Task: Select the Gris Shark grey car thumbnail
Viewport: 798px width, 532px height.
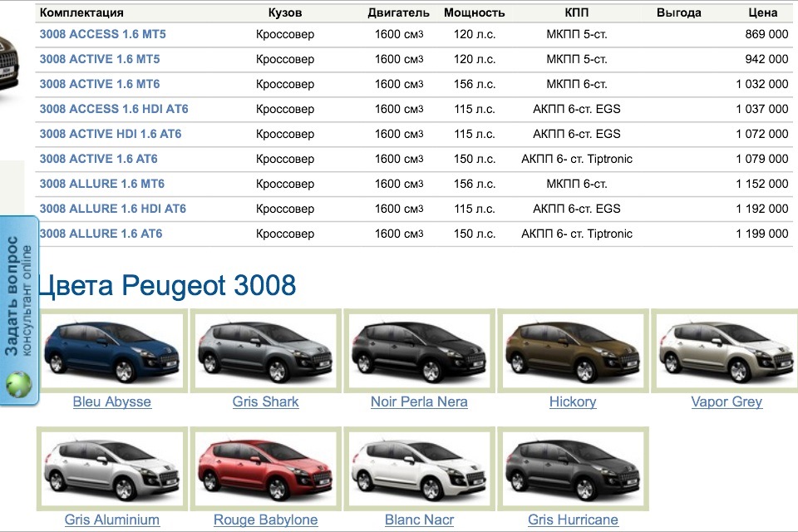Action: point(266,351)
